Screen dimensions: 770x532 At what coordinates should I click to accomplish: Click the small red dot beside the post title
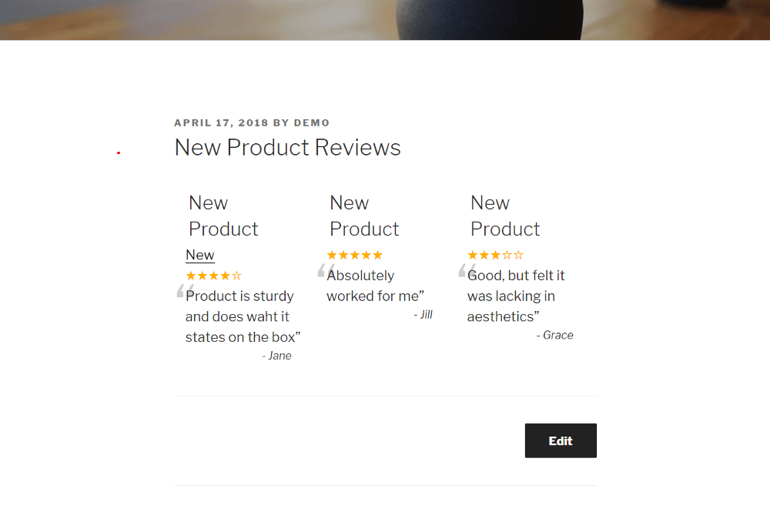(x=119, y=151)
